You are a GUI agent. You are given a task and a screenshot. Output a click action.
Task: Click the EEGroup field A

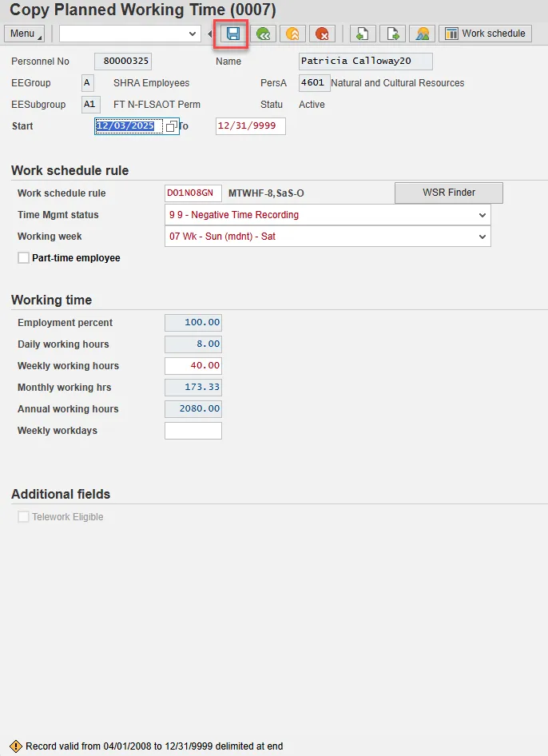[x=88, y=83]
